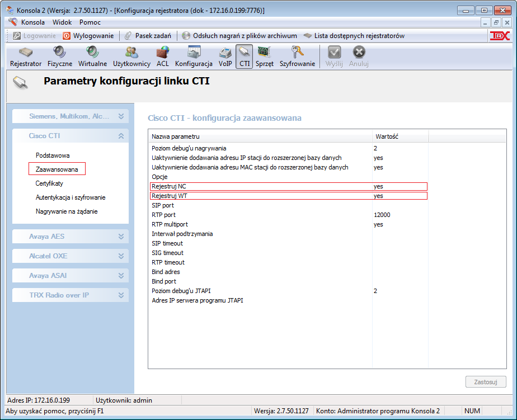
Task: Click the Zastosuj button
Action: [486, 382]
